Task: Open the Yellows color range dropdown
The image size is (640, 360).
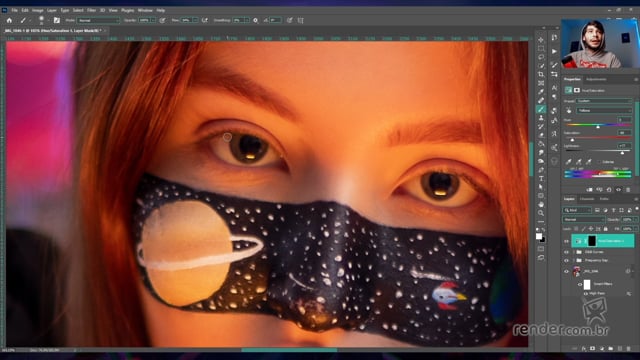Action: [x=604, y=110]
